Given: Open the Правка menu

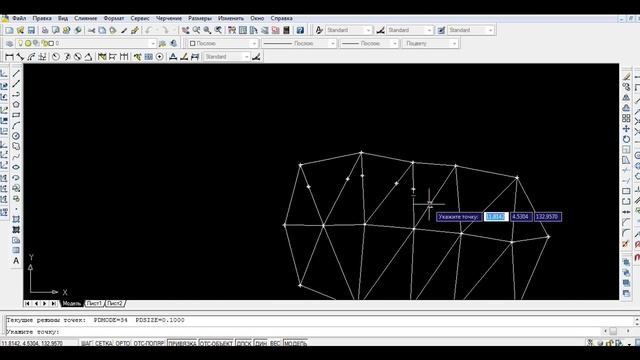Looking at the screenshot, I should [42, 18].
